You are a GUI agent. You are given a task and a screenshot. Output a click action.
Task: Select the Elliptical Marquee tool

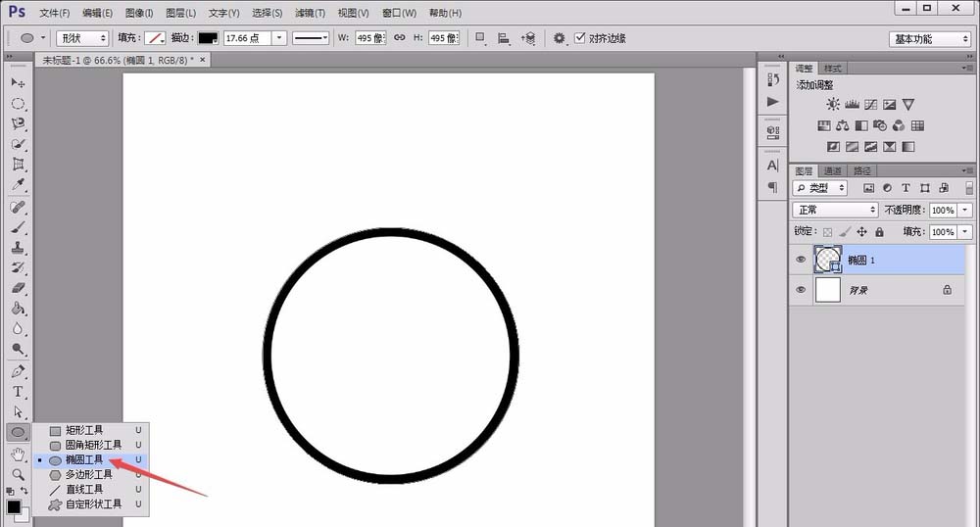pos(18,103)
